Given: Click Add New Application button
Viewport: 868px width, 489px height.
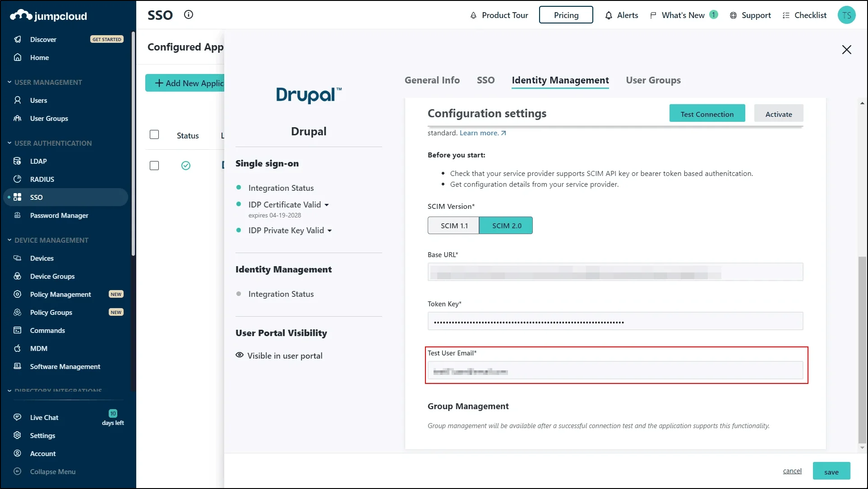Looking at the screenshot, I should (185, 83).
